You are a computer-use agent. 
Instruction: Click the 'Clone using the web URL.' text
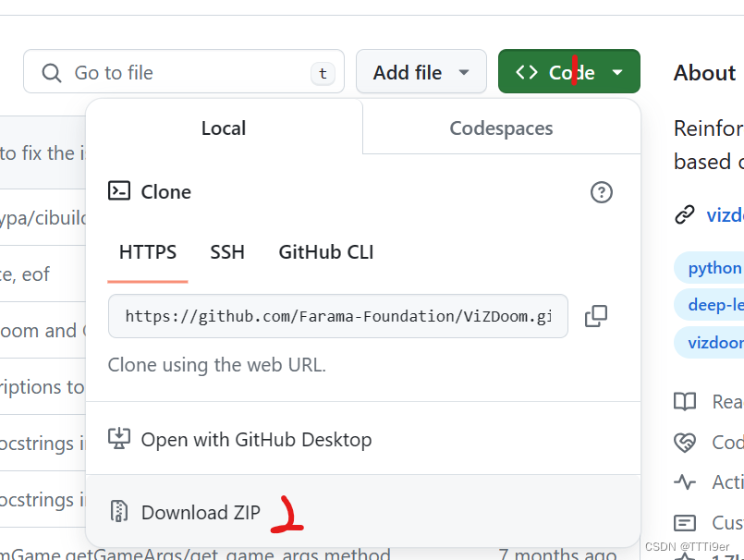pos(217,365)
